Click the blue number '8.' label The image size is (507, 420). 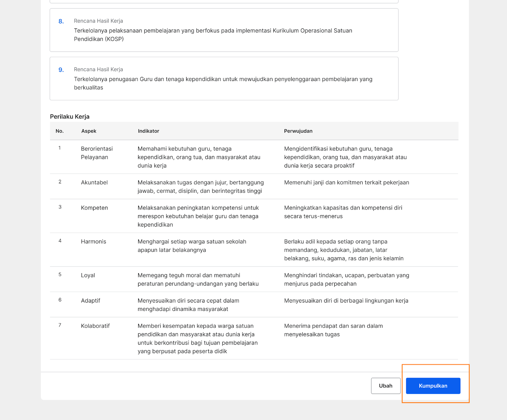61,21
